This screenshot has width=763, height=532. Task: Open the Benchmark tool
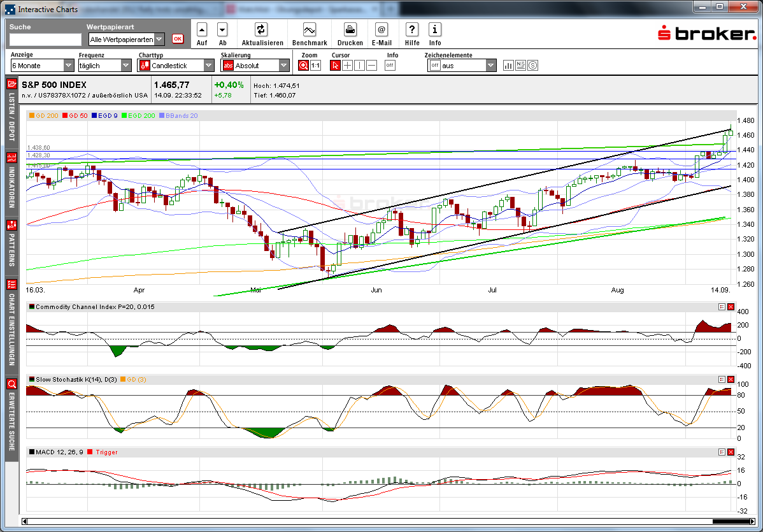click(310, 30)
